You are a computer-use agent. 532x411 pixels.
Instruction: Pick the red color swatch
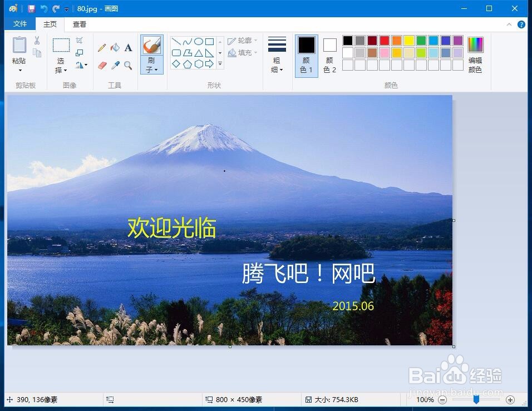click(385, 41)
